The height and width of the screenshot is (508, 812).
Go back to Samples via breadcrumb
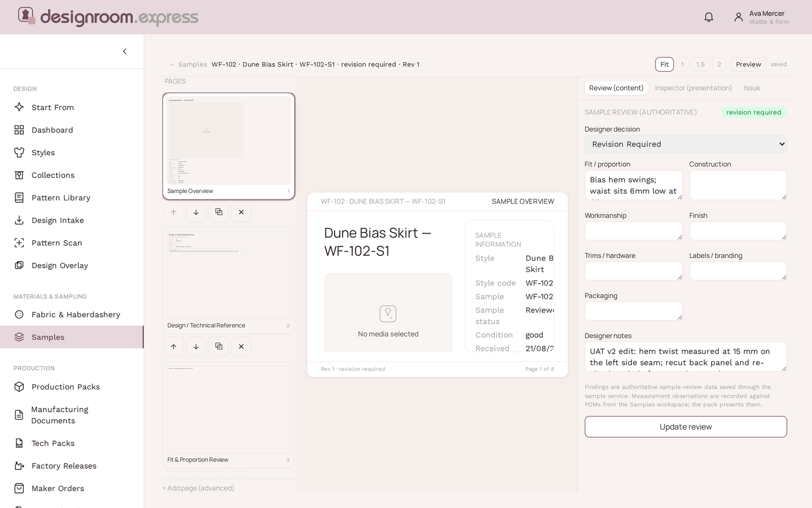188,64
